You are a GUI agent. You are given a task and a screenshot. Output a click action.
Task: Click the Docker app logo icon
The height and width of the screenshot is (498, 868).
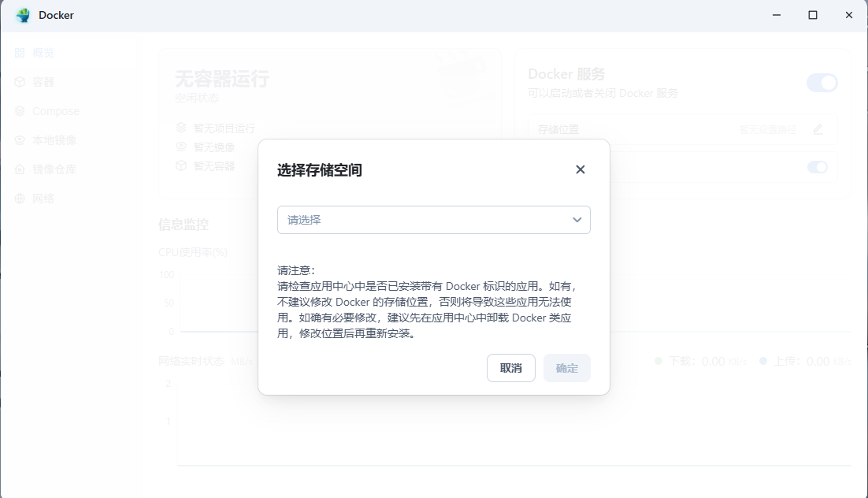pyautogui.click(x=24, y=15)
